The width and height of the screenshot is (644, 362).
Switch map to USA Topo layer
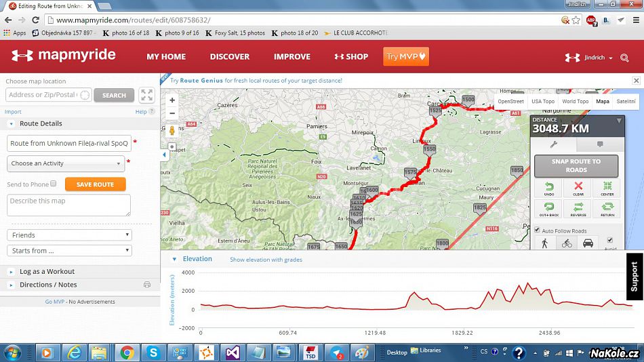tap(542, 102)
